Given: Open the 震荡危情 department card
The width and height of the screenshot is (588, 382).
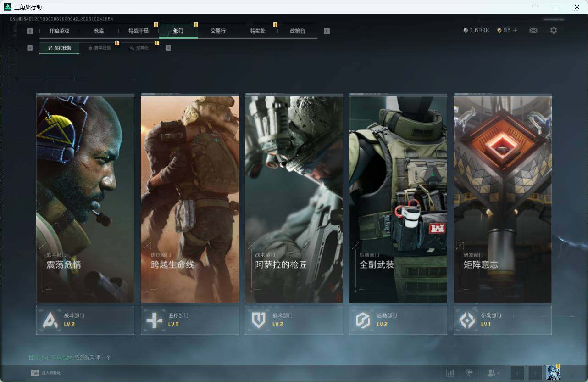Looking at the screenshot, I should (x=85, y=198).
